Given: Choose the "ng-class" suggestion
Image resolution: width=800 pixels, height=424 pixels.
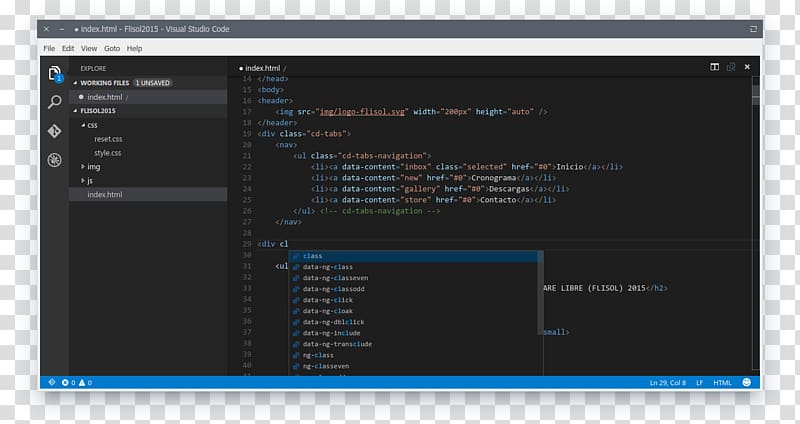Looking at the screenshot, I should pyautogui.click(x=413, y=355).
